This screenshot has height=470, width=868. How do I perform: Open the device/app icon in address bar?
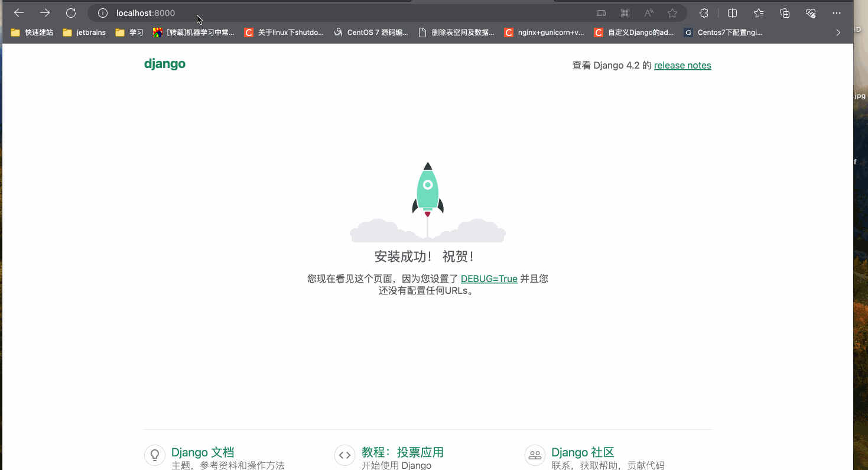pos(601,13)
